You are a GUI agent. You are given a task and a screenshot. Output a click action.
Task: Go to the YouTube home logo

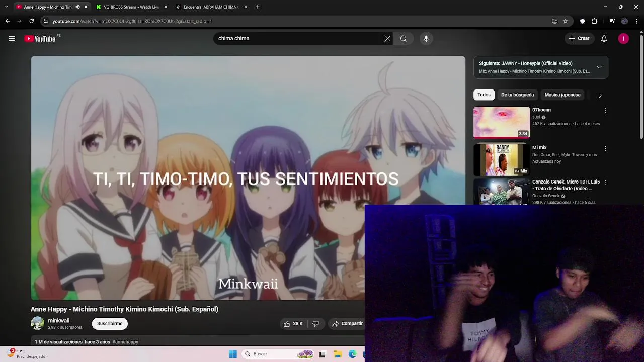[40, 39]
